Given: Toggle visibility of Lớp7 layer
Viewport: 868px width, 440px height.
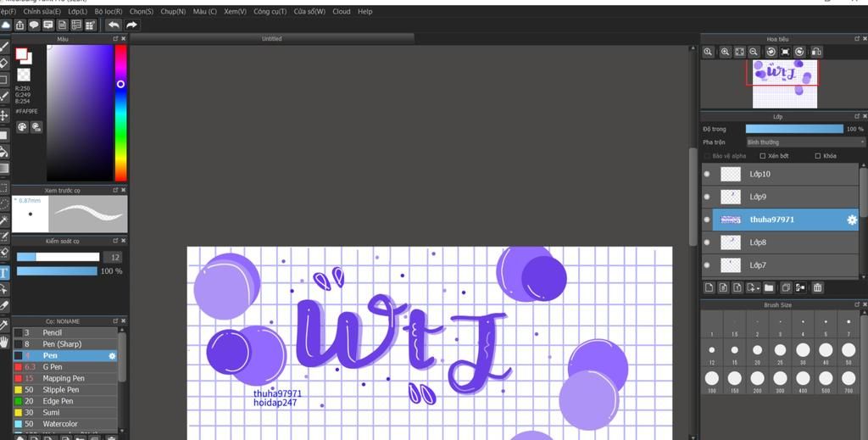Looking at the screenshot, I should click(x=707, y=265).
